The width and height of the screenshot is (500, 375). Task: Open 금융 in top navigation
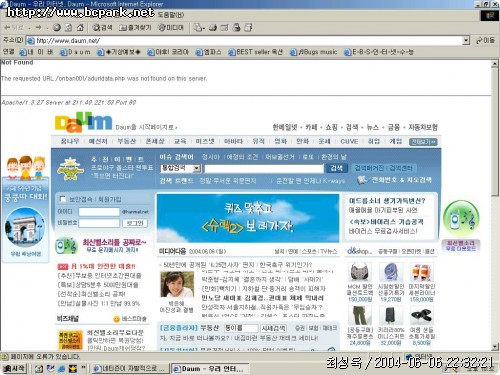(393, 127)
